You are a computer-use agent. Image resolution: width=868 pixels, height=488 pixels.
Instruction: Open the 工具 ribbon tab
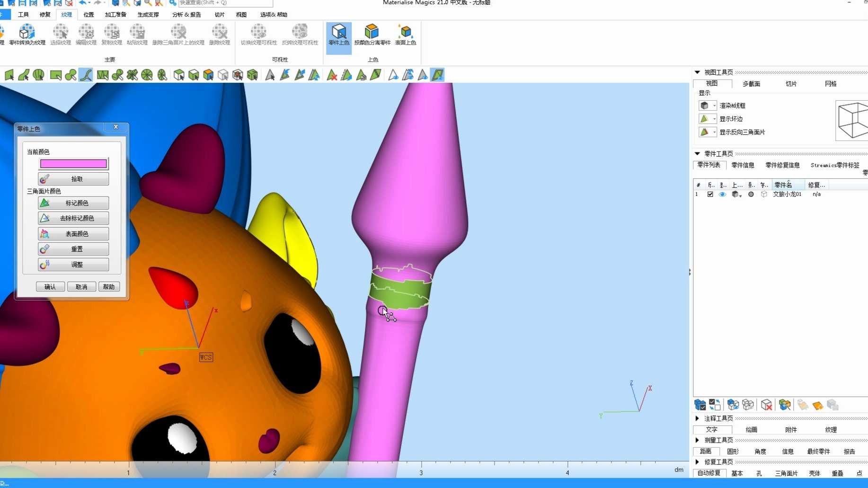coord(23,15)
